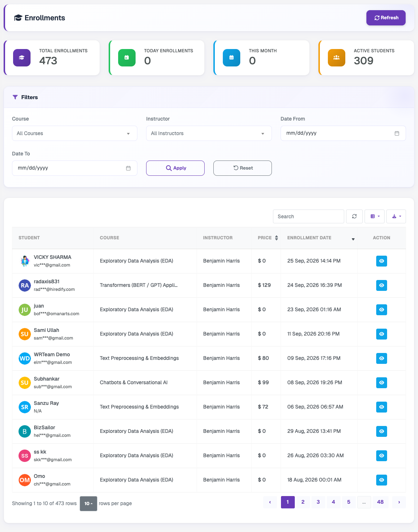Screen dimensions: 418x532
Task: Go to page 2 of enrollments
Action: click(303, 502)
